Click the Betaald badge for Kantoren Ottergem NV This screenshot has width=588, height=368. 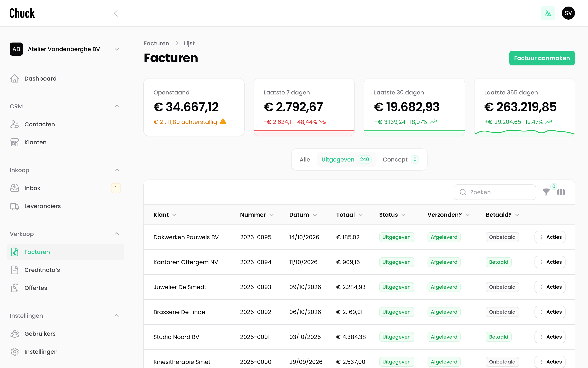click(499, 262)
